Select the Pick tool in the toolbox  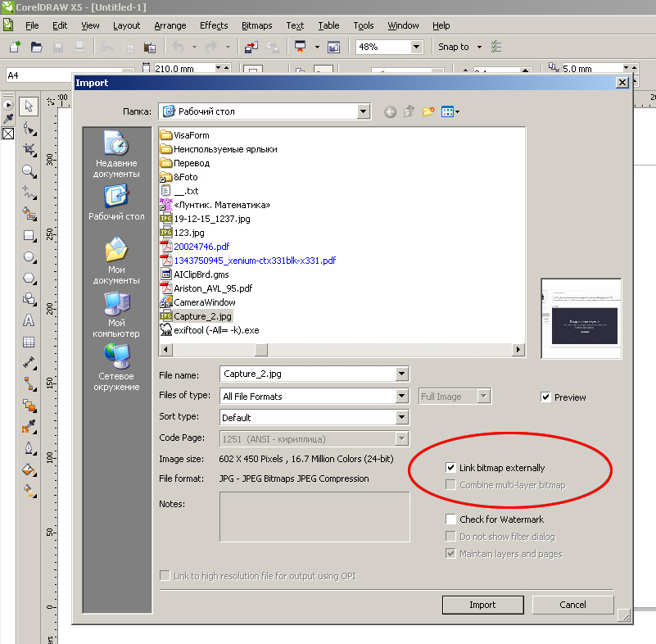pyautogui.click(x=29, y=107)
